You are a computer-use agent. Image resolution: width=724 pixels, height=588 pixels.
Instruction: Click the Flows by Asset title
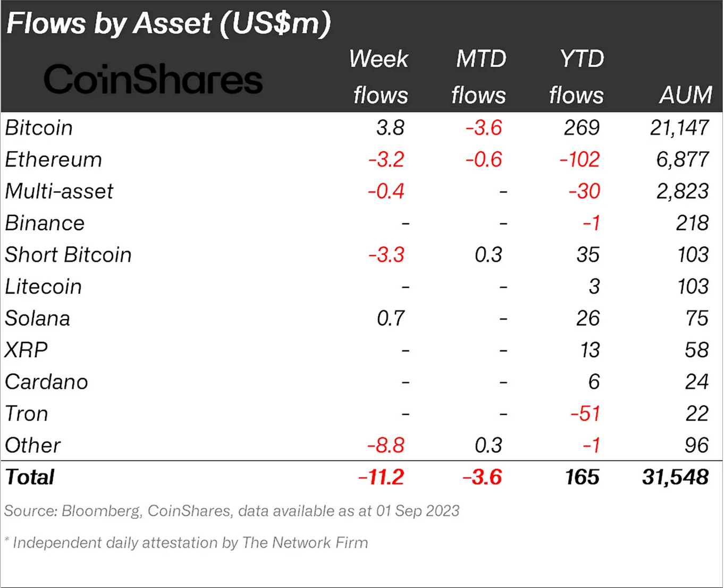169,24
